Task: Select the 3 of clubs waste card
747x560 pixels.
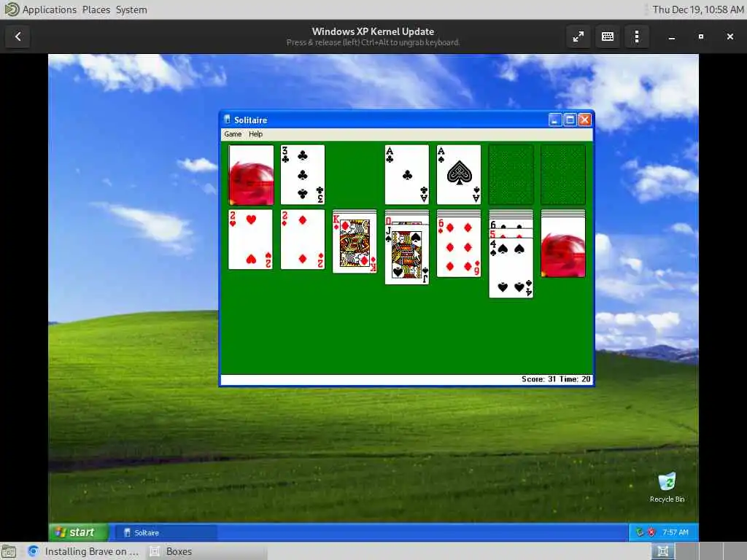Action: [x=303, y=175]
